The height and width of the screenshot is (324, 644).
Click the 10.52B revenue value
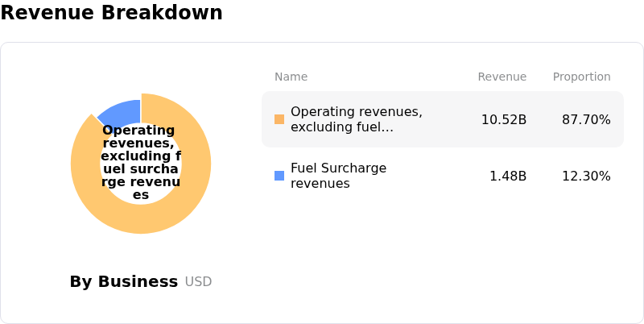pos(503,119)
